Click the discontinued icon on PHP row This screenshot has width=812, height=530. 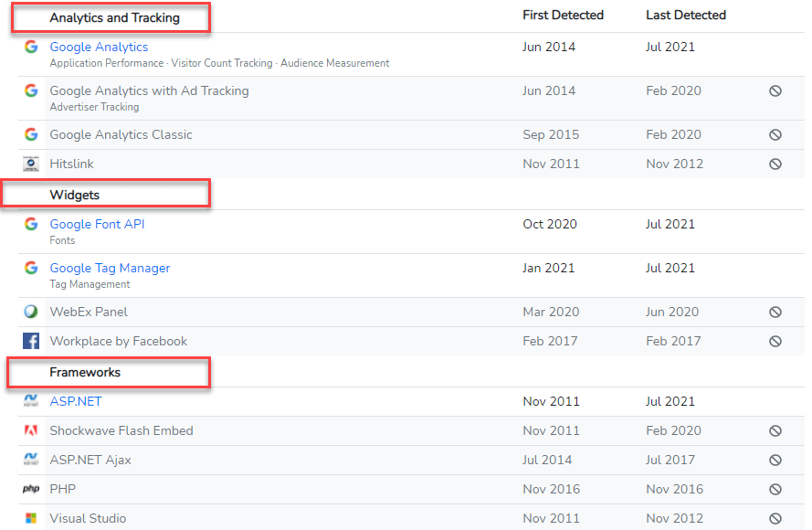coord(775,489)
